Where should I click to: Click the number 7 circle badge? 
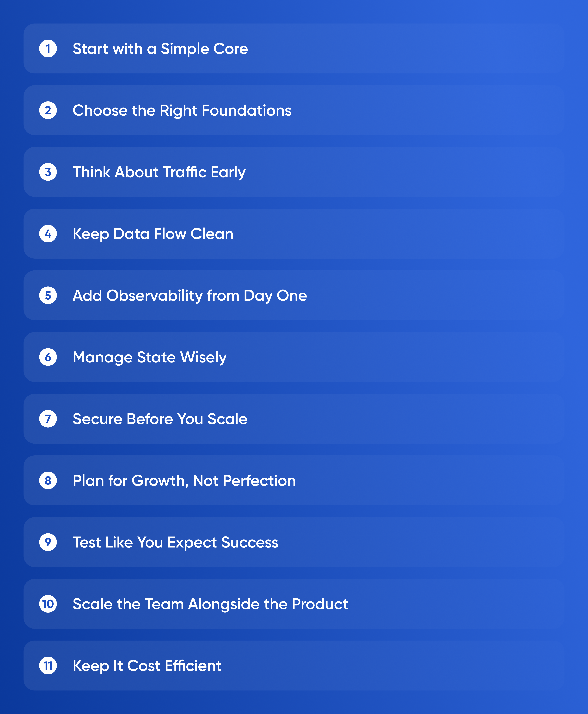pos(48,419)
